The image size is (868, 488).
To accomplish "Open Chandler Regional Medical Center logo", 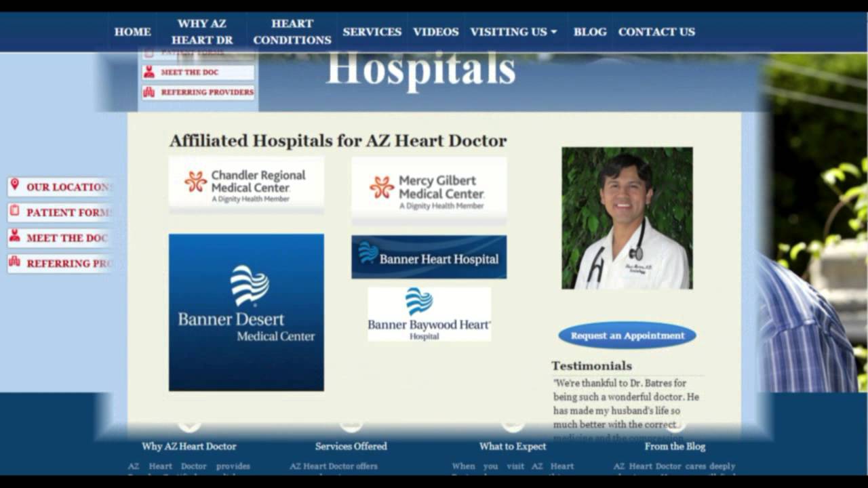I will pos(246,185).
